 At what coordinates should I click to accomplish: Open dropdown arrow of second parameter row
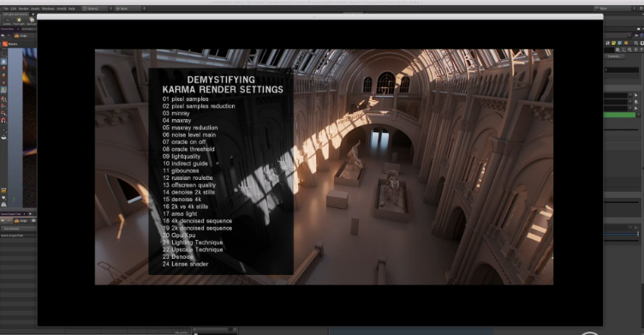(x=630, y=101)
